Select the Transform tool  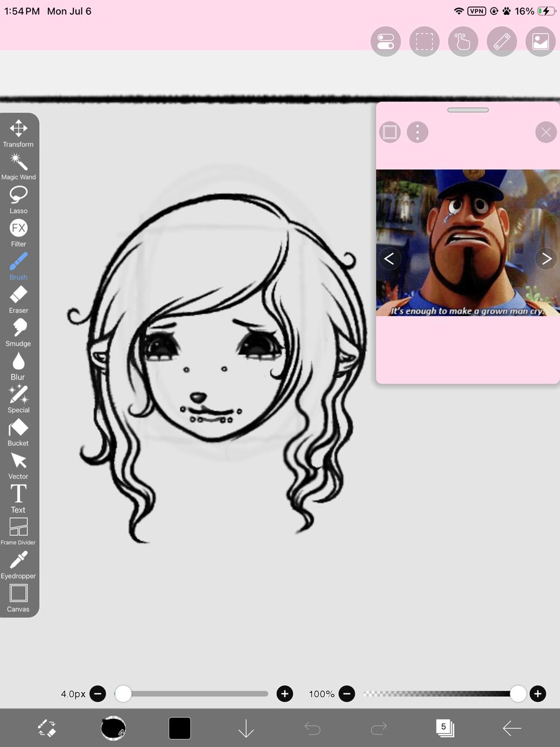18,133
